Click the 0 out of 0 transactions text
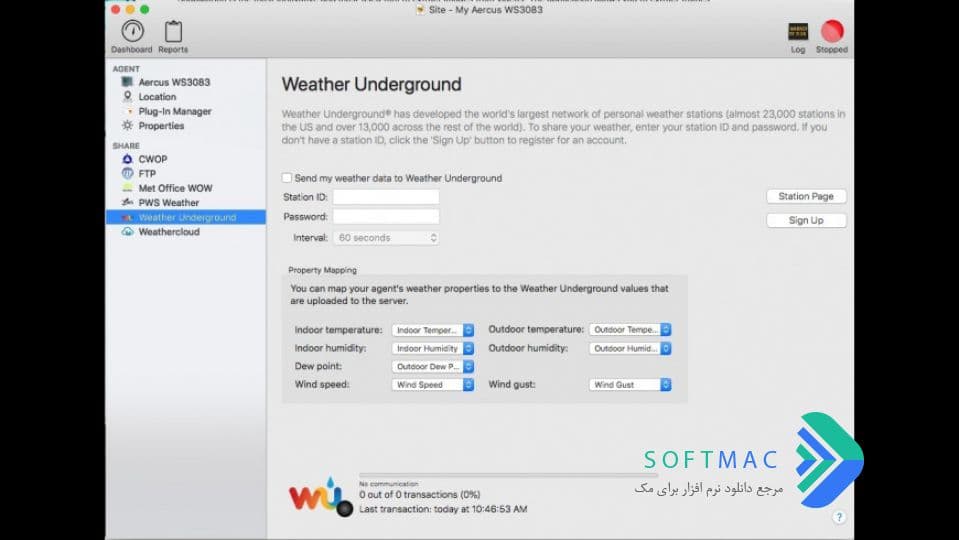The image size is (959, 540). pyautogui.click(x=420, y=494)
